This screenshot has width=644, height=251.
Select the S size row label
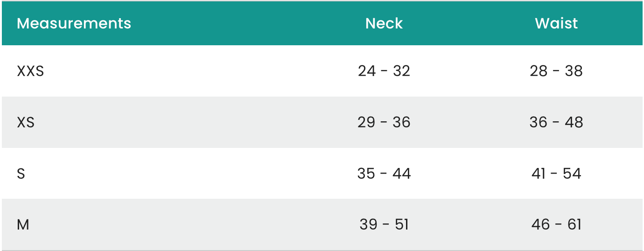pyautogui.click(x=21, y=174)
